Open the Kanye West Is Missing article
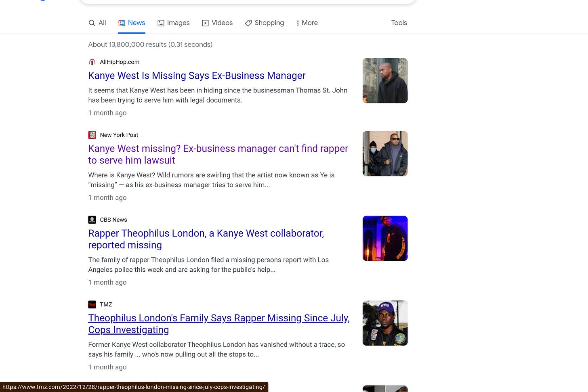This screenshot has height=392, width=588. (x=197, y=75)
